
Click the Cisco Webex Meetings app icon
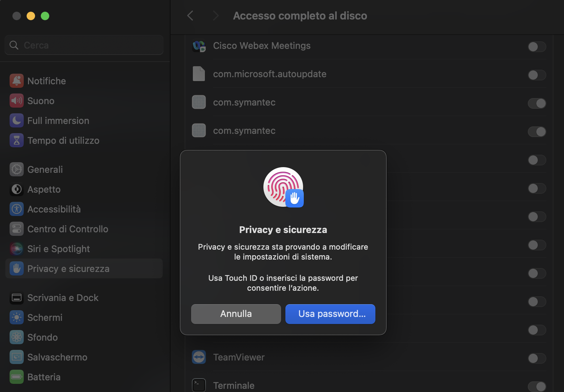(199, 46)
